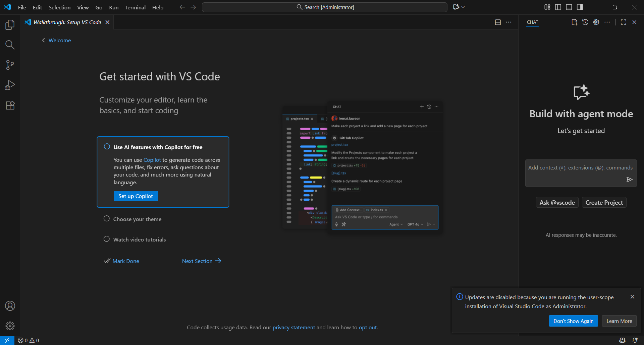Show chat history
The image size is (644, 345).
tap(585, 22)
